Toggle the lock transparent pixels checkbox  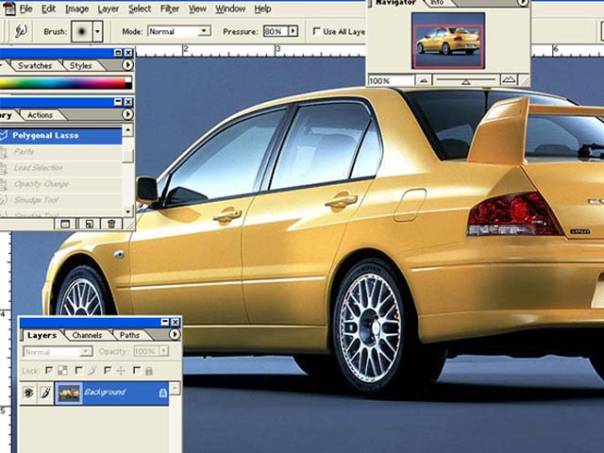[49, 371]
